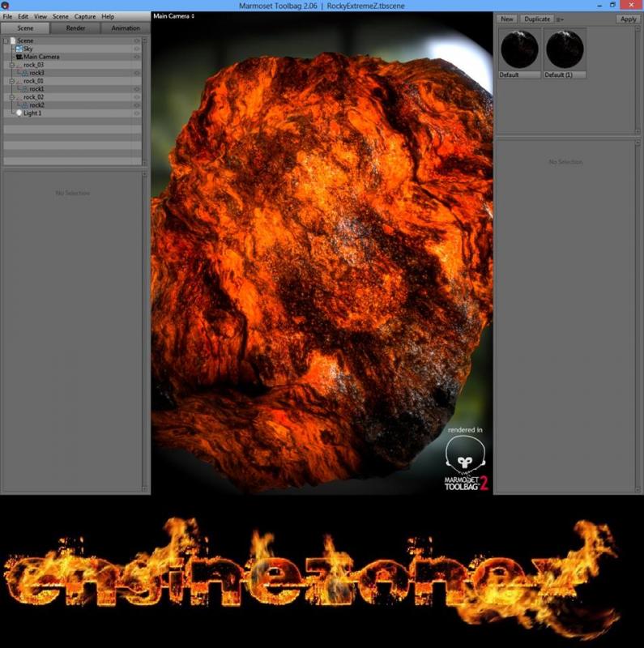Click the Marmoset app icon in the title bar
644x648 pixels.
[5, 6]
